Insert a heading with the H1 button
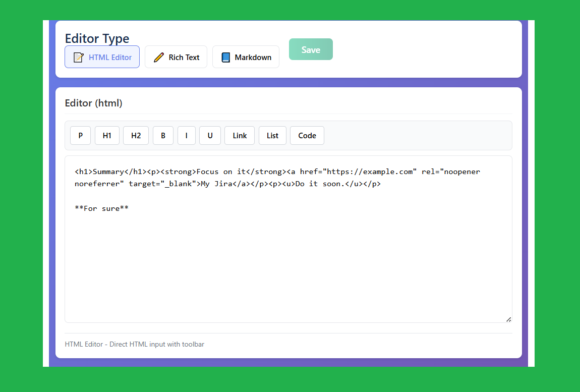Viewport: 580px width, 392px height. coord(107,135)
